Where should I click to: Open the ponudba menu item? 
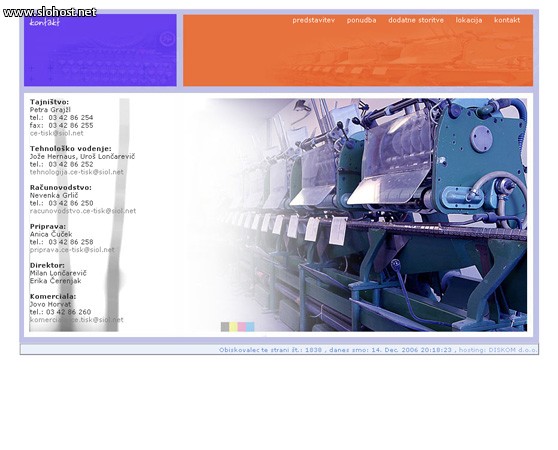[x=361, y=20]
